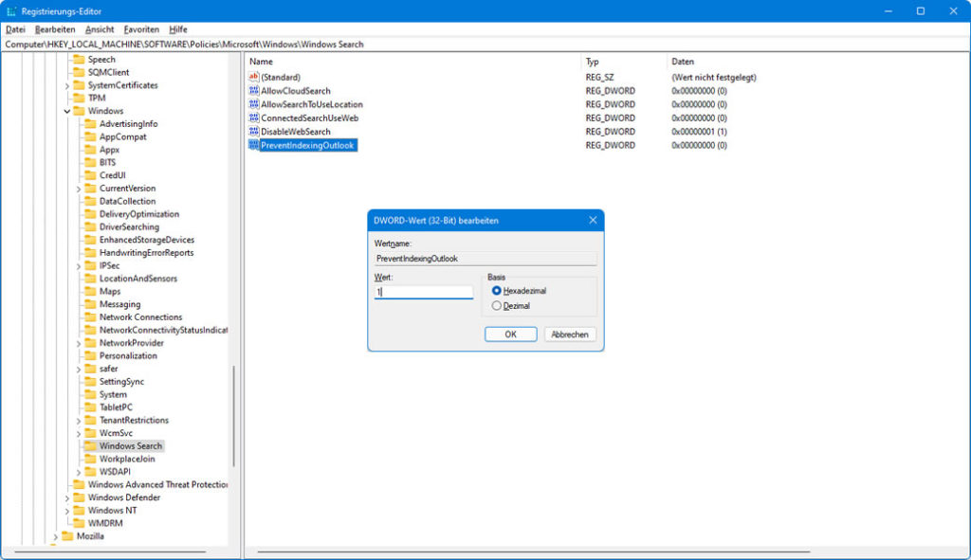Click the tree pane vertical scrollbar
971x560 pixels.
point(233,416)
